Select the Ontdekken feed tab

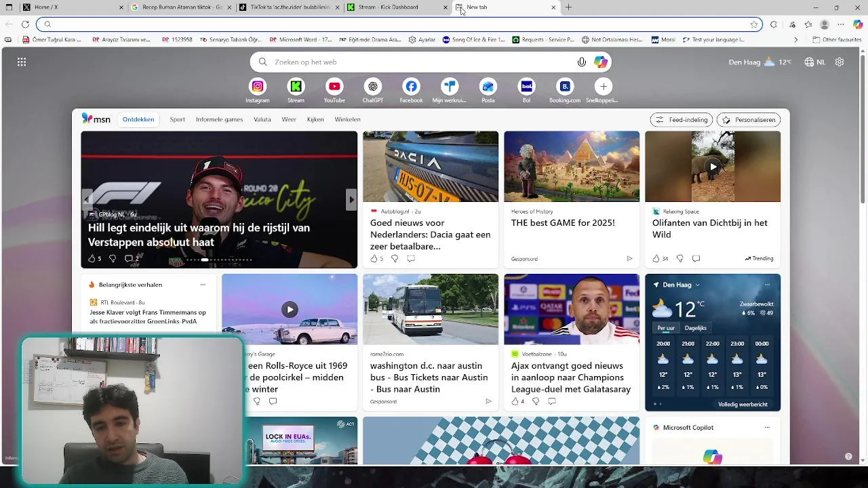point(138,119)
